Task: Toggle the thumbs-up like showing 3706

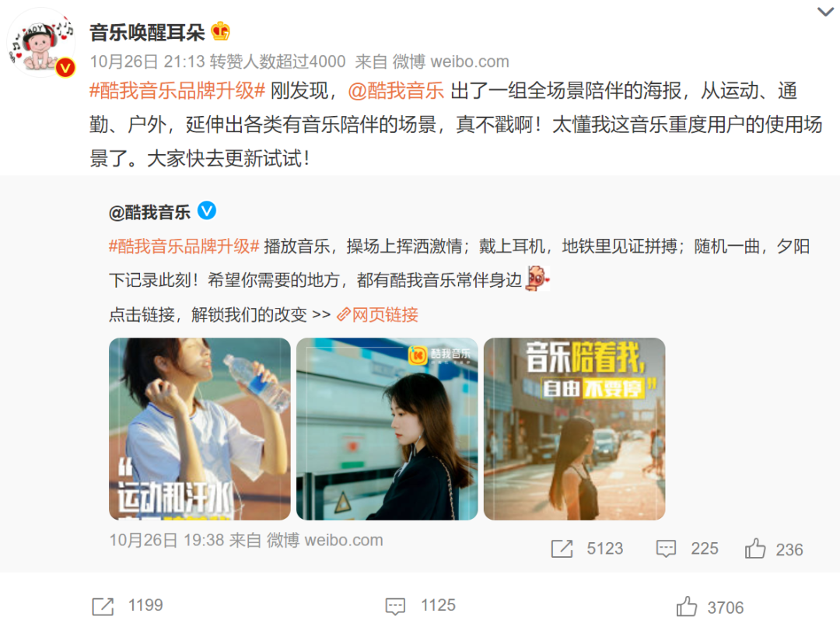Action: tap(686, 607)
